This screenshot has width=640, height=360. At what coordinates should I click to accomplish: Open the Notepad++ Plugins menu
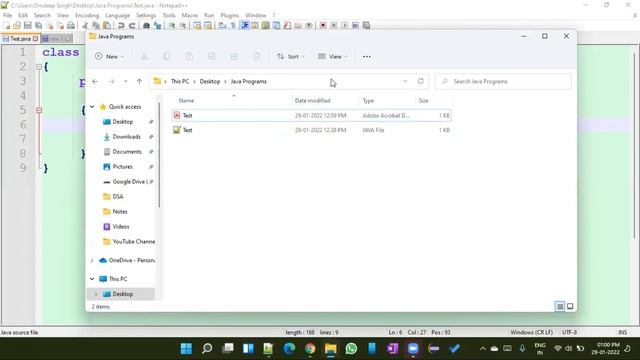pos(229,15)
